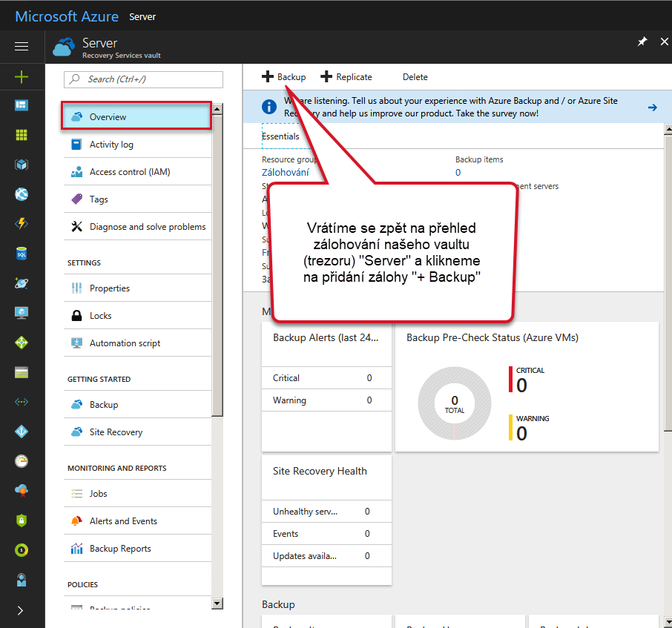Open Backup under Getting Started

point(137,405)
